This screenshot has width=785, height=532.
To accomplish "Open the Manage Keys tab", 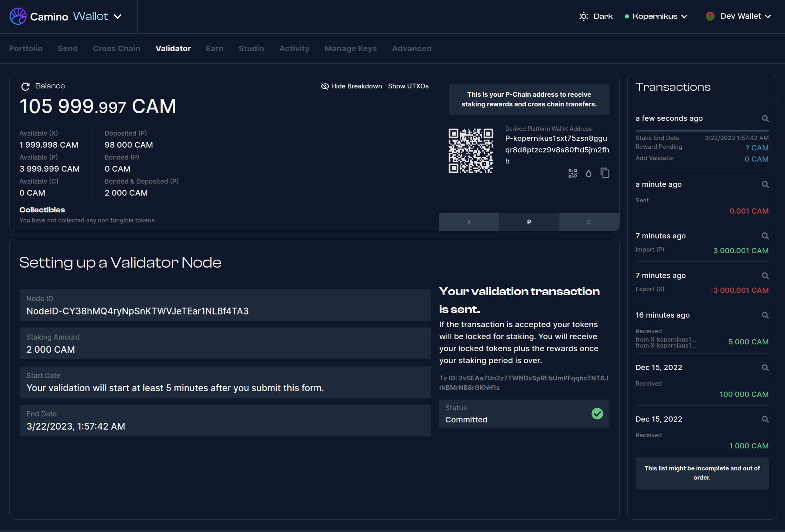I will (x=350, y=48).
